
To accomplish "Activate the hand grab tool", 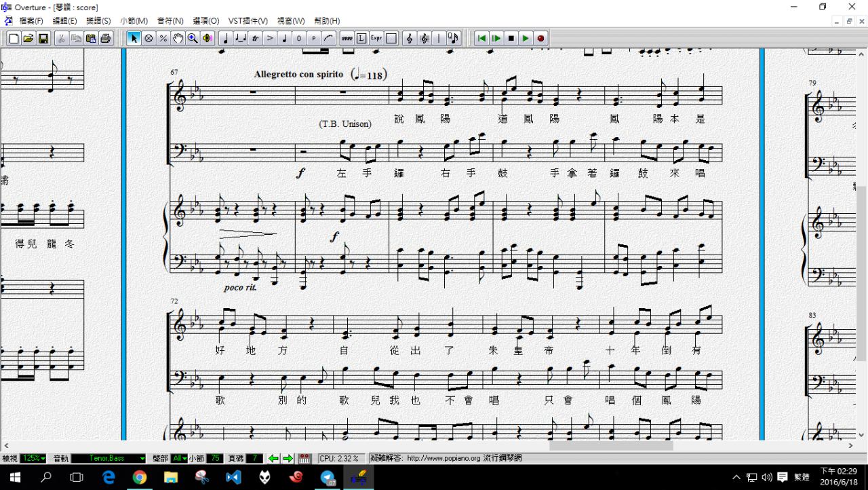I will (x=178, y=39).
